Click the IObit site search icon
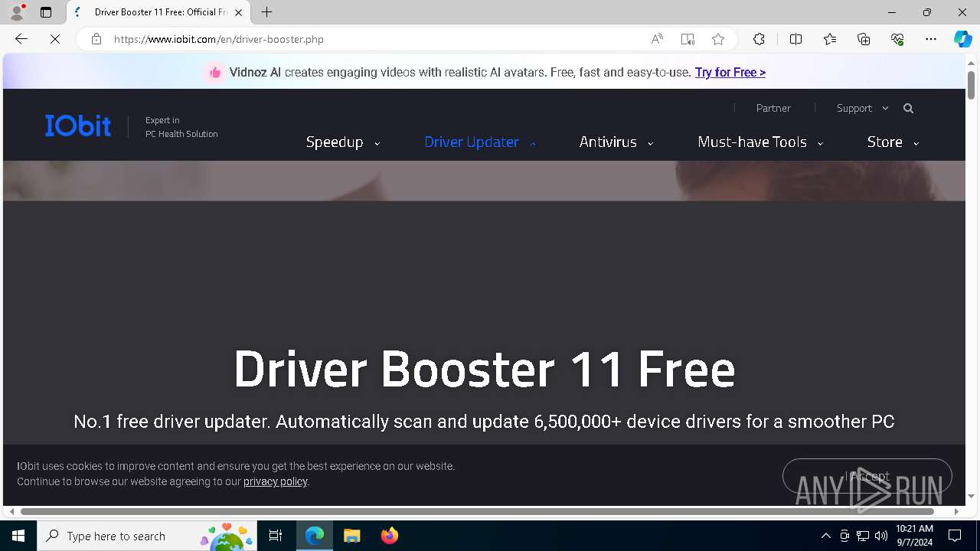The width and height of the screenshot is (980, 551). click(908, 109)
